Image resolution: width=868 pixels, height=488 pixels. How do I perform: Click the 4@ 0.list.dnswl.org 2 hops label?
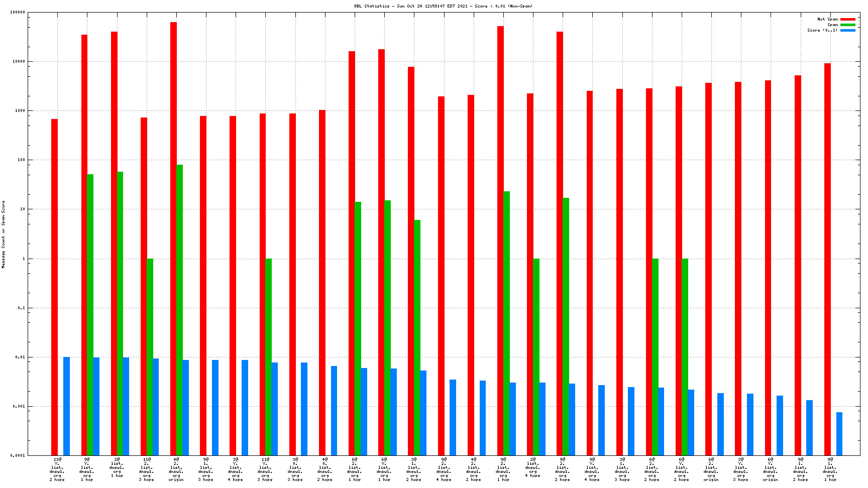tap(324, 469)
